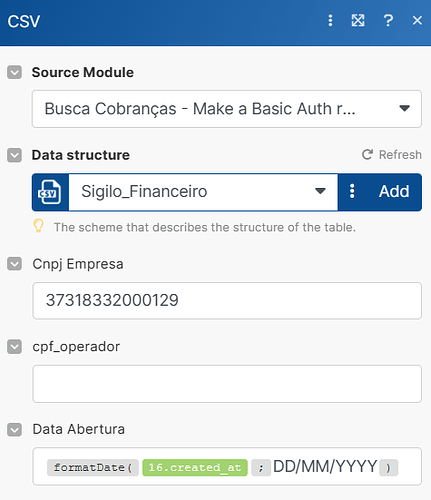Click the lightbulb hint icon

click(39, 226)
